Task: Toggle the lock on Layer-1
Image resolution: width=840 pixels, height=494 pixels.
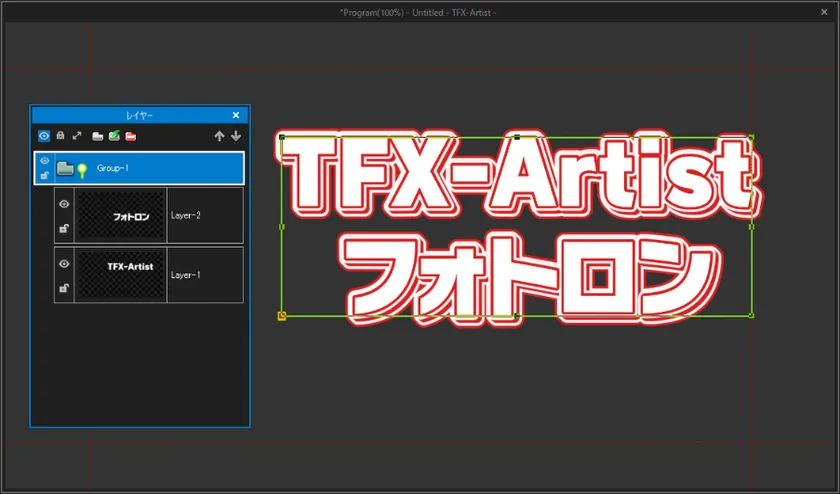Action: (64, 289)
